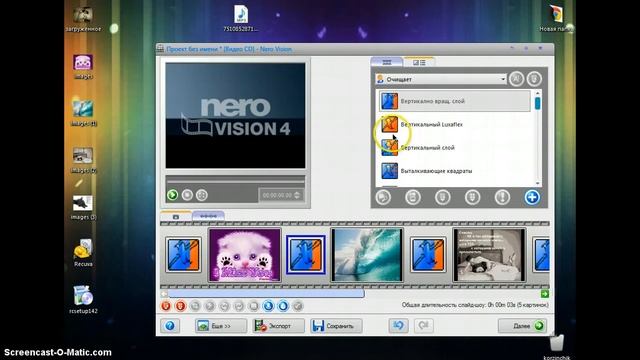This screenshot has height=360, width=640.
Task: Click the second blue round button under filmstrip
Action: coord(283,306)
